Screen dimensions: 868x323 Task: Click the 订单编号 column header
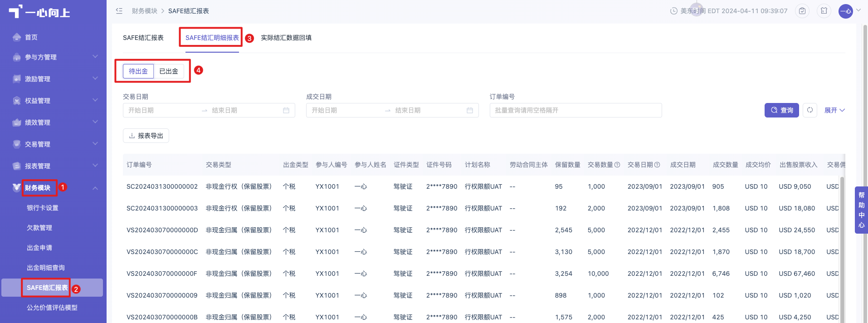coord(139,165)
